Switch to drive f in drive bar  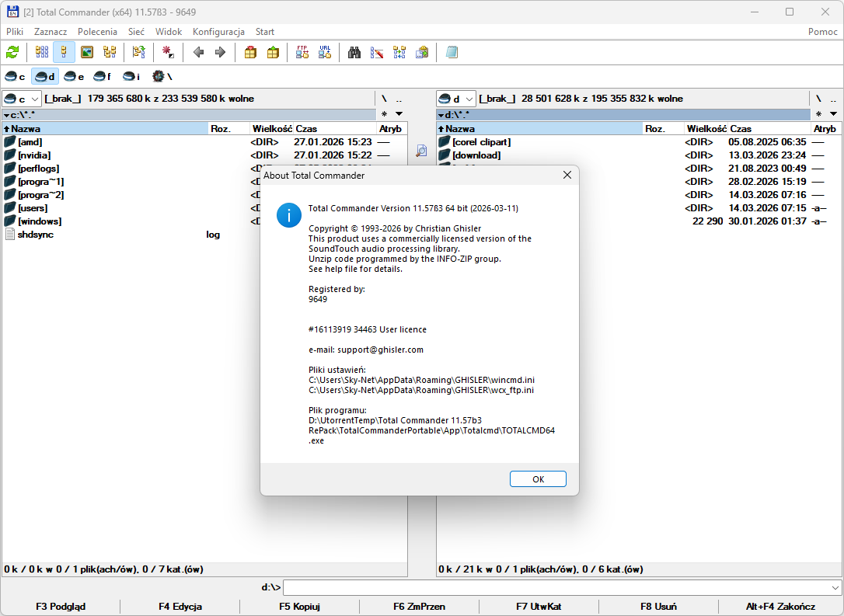tap(103, 76)
